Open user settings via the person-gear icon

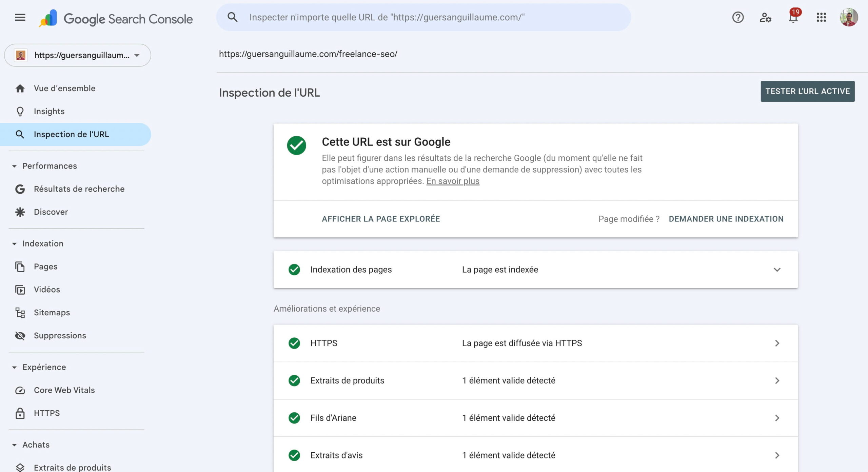[x=765, y=17]
